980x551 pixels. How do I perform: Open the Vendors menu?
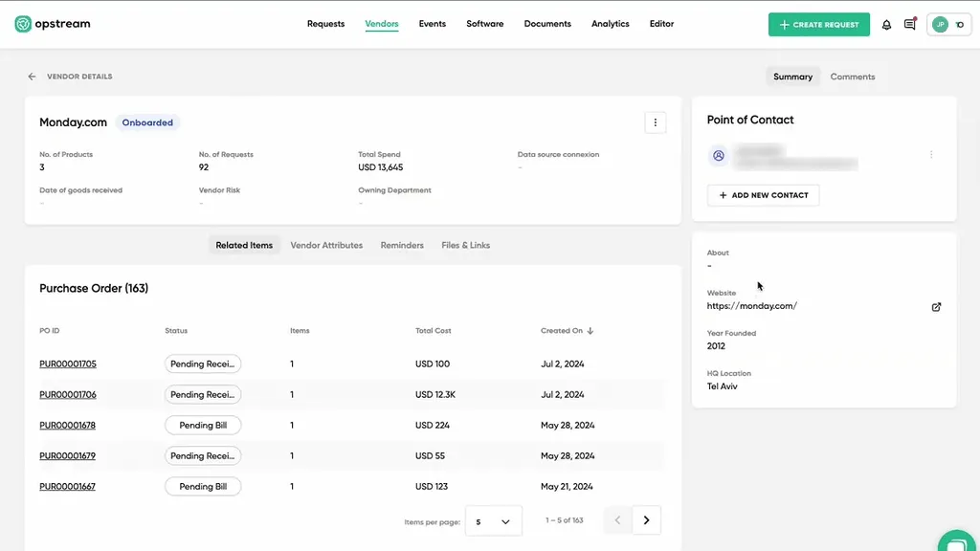(x=381, y=24)
